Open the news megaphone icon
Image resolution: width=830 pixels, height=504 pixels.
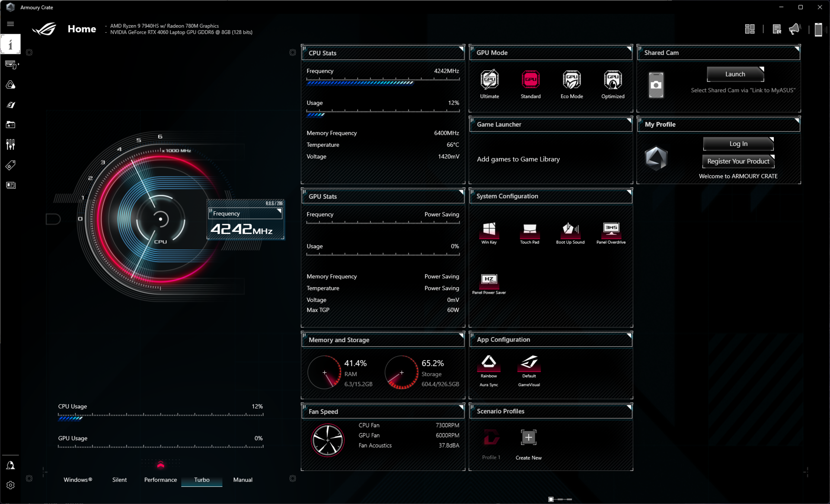click(794, 29)
